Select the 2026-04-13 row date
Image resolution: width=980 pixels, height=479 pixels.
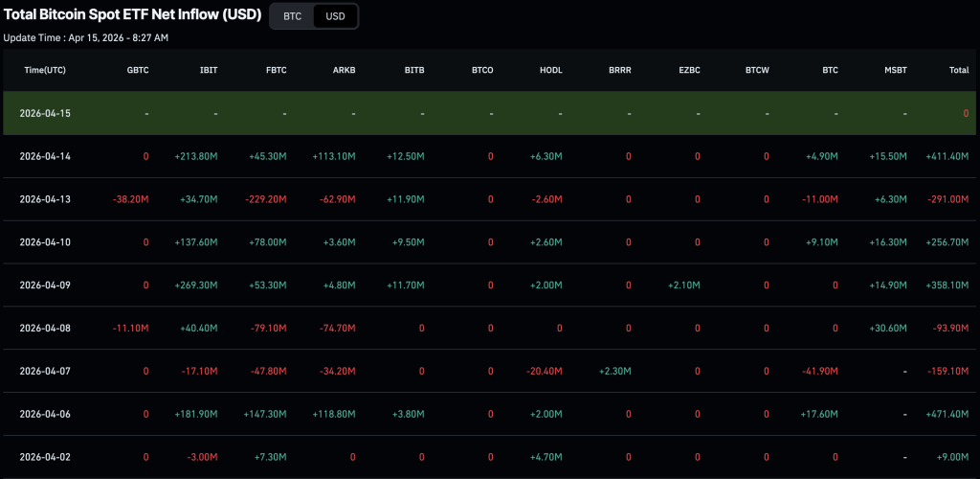pos(45,199)
